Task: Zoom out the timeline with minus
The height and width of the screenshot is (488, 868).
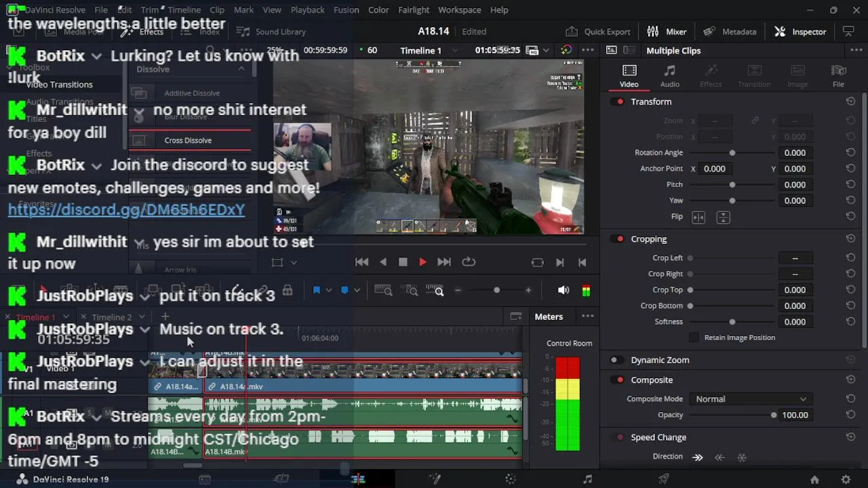Action: (x=458, y=291)
